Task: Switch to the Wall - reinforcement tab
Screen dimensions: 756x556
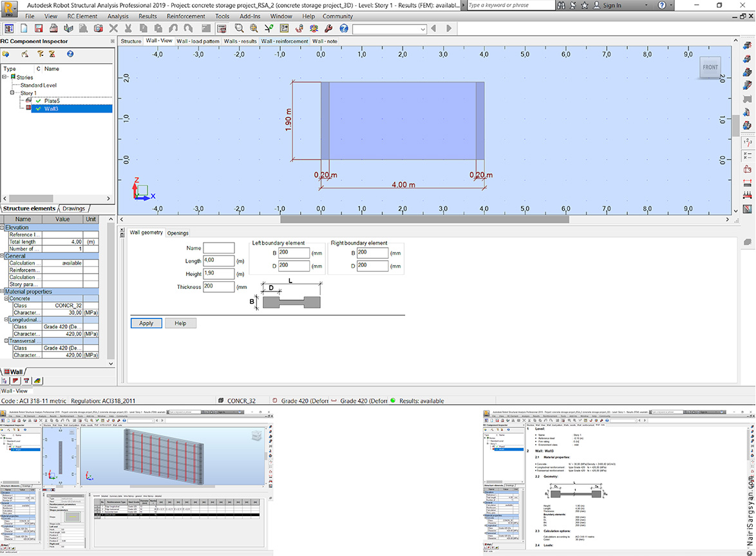Action: (285, 41)
